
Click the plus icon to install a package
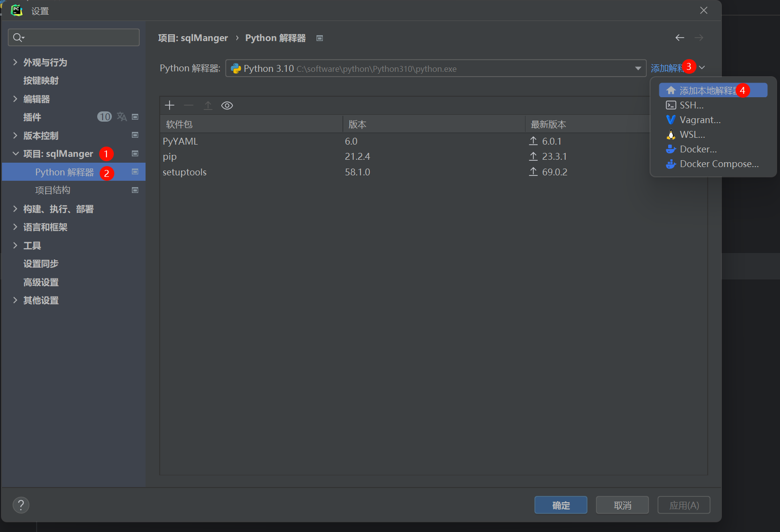pos(169,106)
